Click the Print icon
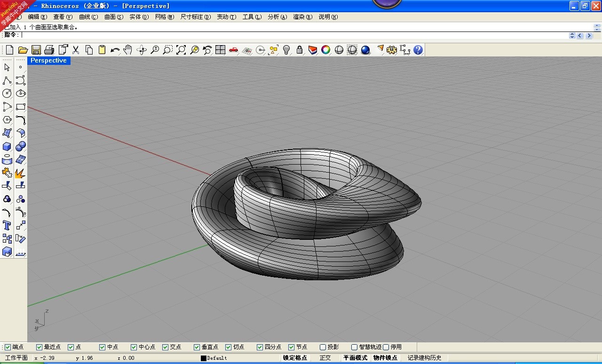602x364 pixels. pyautogui.click(x=49, y=50)
